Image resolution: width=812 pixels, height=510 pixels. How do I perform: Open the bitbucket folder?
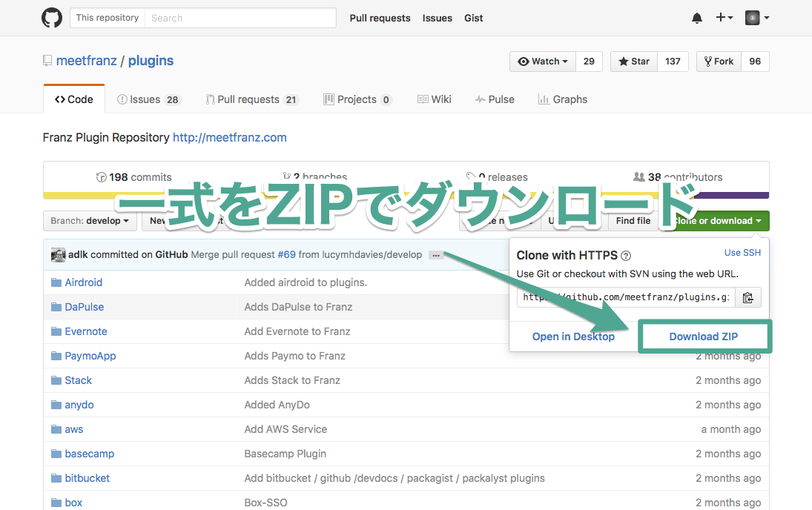[87, 478]
